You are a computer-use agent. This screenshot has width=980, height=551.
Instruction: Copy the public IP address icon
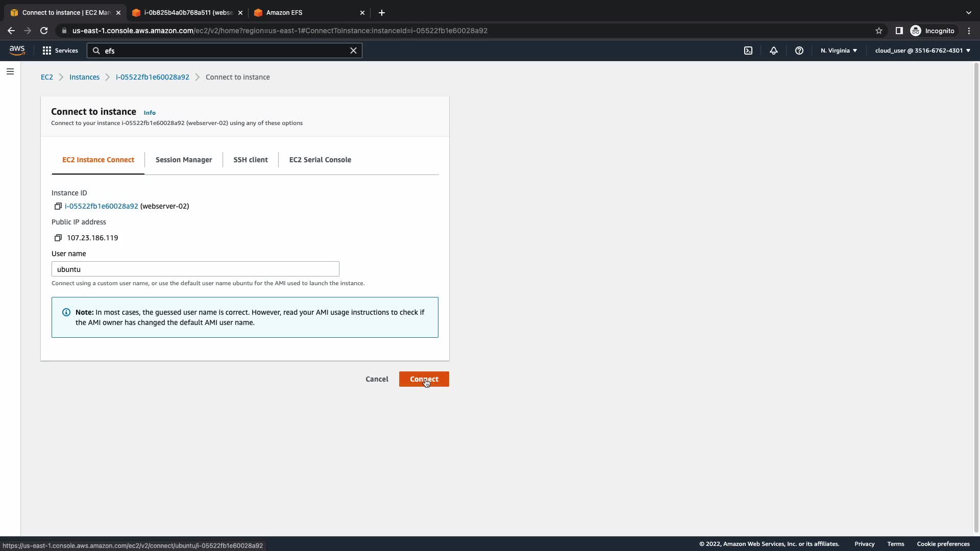click(x=58, y=238)
